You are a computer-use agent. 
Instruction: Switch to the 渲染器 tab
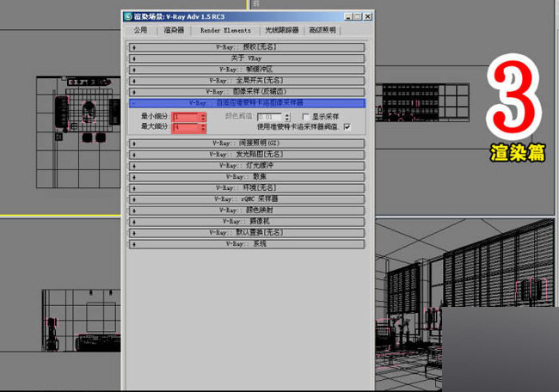tap(174, 30)
